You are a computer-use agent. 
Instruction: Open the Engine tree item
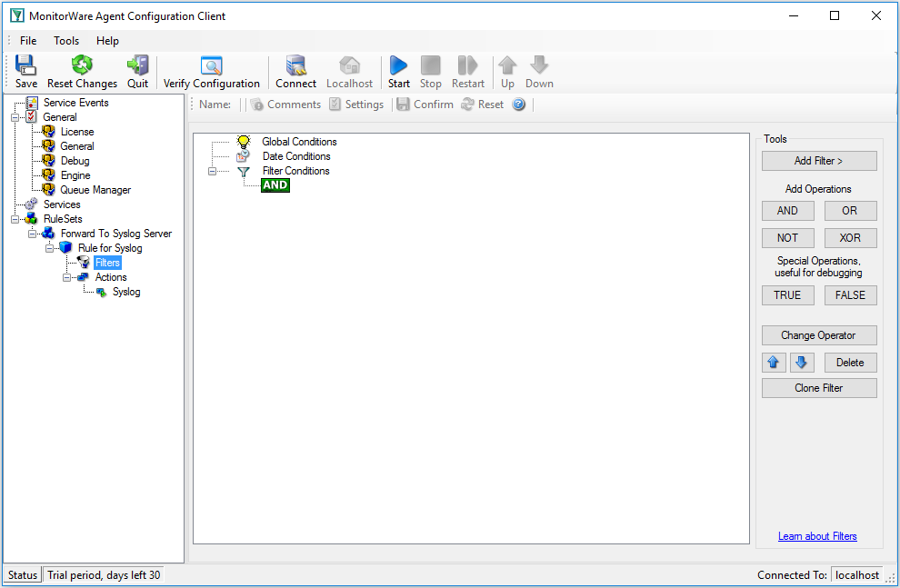tap(75, 175)
